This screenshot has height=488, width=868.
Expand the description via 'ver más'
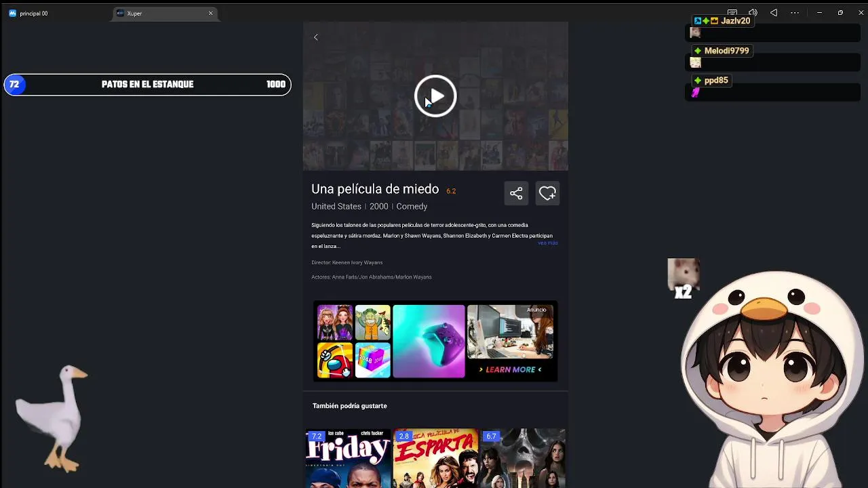point(548,243)
